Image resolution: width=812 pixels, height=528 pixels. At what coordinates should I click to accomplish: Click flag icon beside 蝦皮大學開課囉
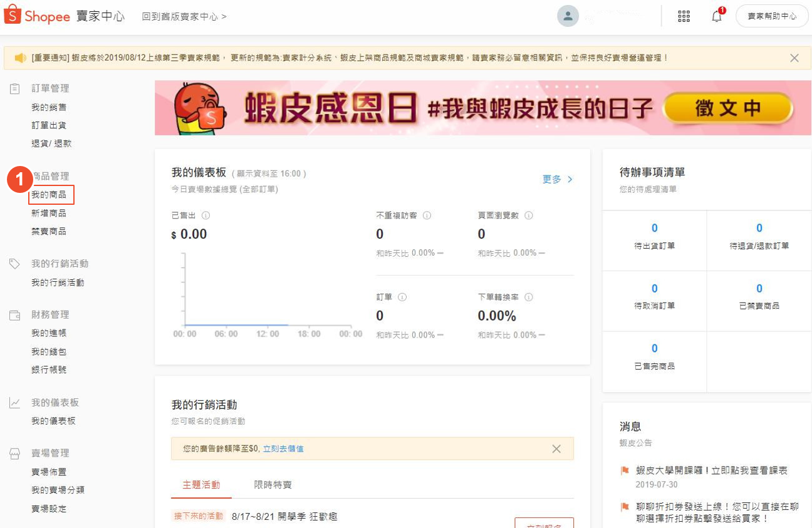pos(625,470)
